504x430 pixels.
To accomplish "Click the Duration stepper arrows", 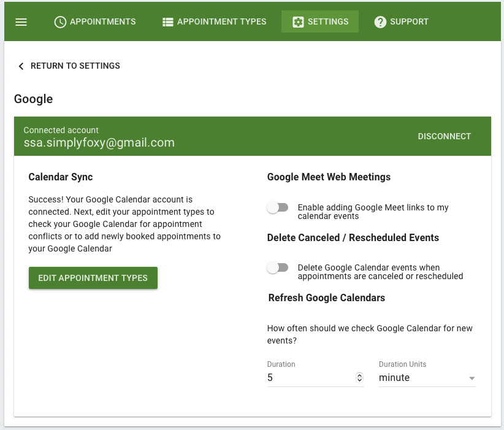I will [x=359, y=377].
